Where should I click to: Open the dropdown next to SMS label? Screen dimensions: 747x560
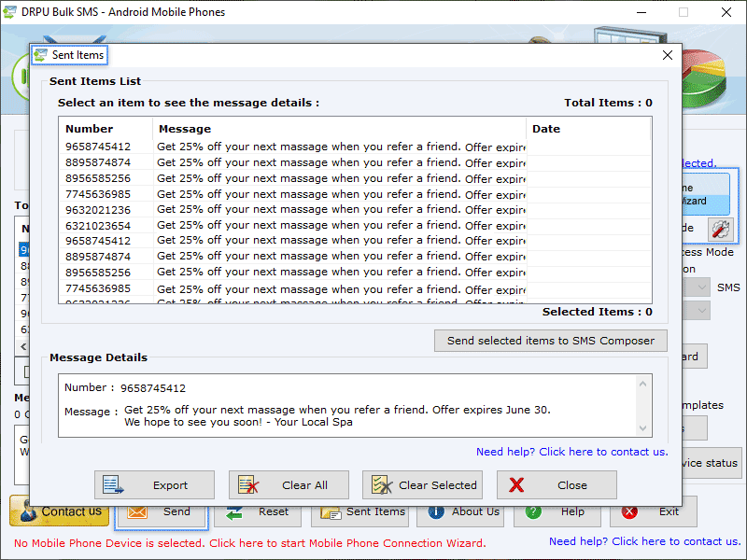[700, 287]
